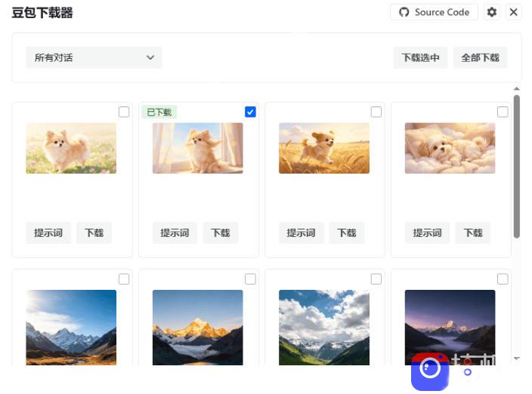The height and width of the screenshot is (394, 532).
Task: Click the vertical scrollbar thumb
Action: 517,167
